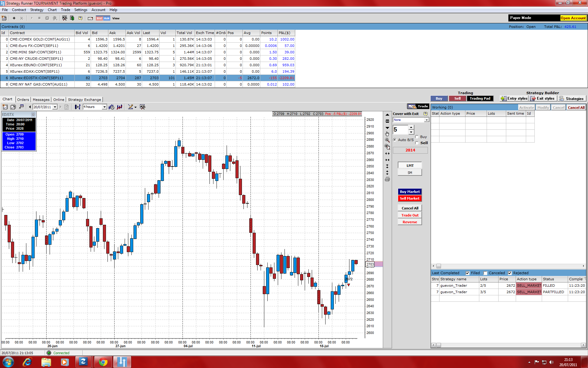588x368 pixels.
Task: Click the dollar account report icon
Action: point(72,18)
